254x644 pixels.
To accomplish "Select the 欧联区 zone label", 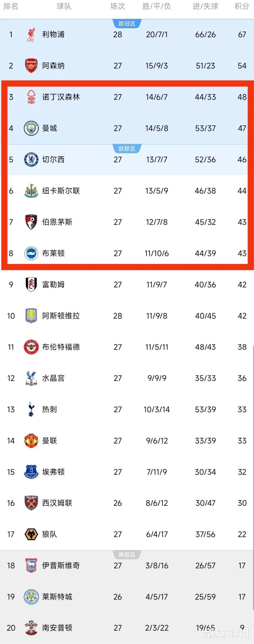I will coord(127,149).
